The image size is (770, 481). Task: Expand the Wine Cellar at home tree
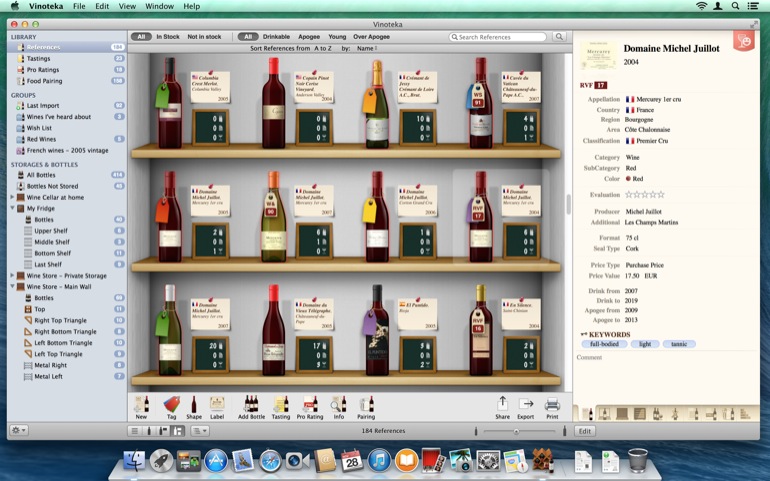(12, 197)
